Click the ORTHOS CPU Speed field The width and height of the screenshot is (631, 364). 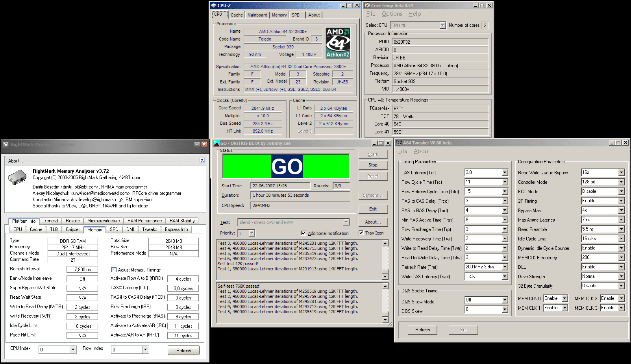300,205
